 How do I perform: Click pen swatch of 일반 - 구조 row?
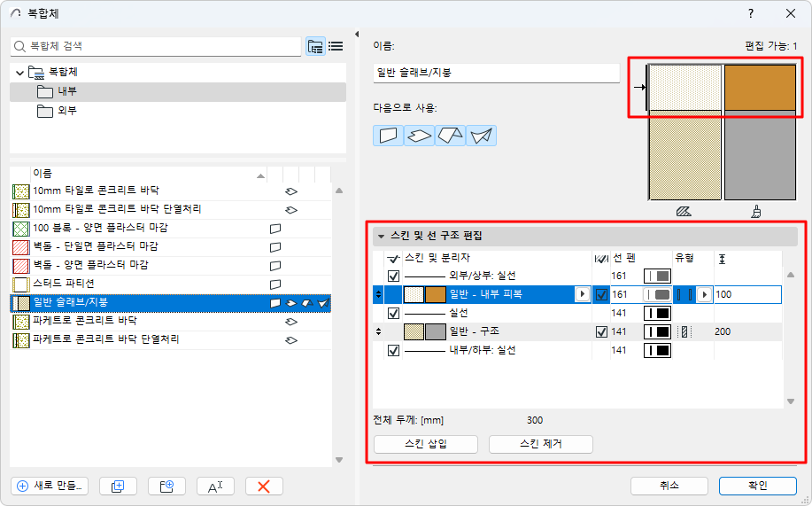pyautogui.click(x=657, y=331)
